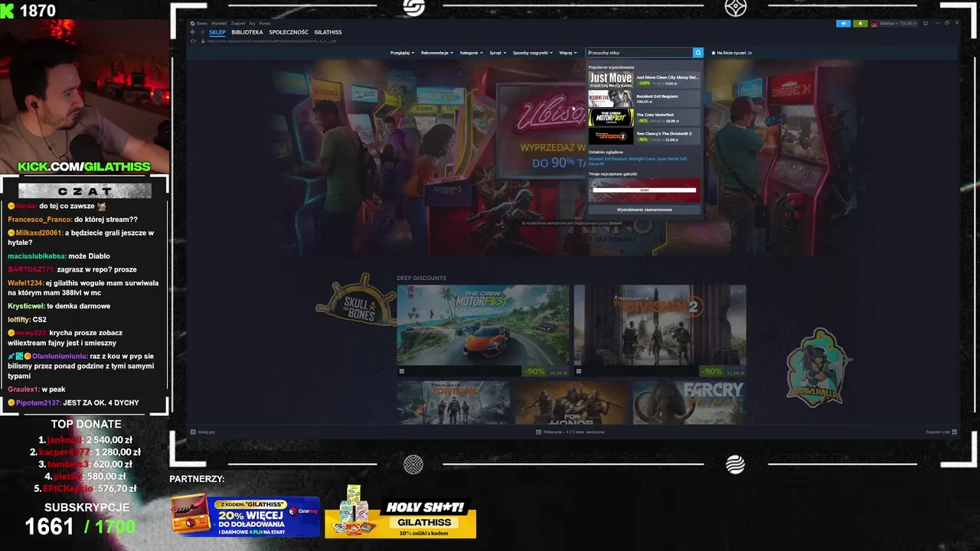Go forward with the Steam forward arrow
The image size is (980, 551).
coord(202,32)
